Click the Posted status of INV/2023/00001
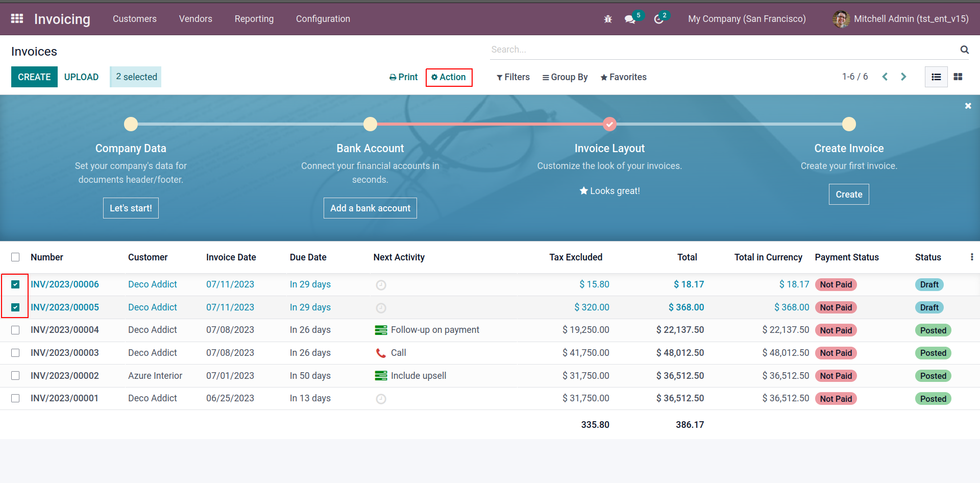Screen dimensions: 980x483 point(933,399)
